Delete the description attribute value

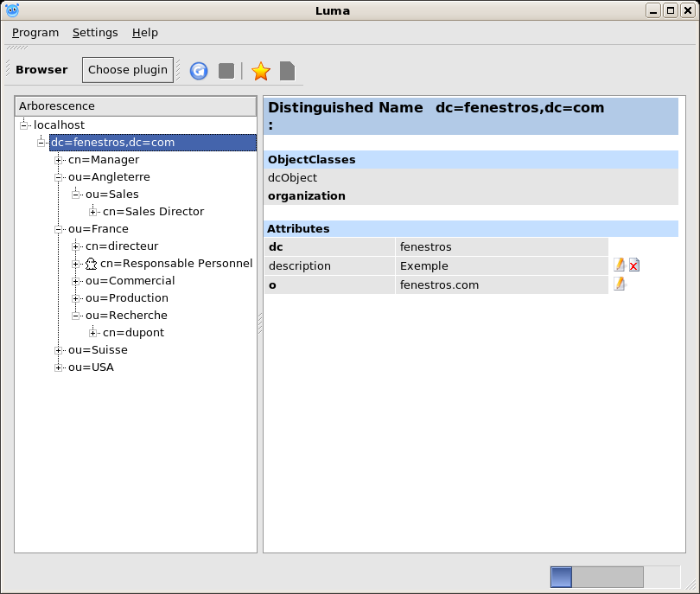634,265
